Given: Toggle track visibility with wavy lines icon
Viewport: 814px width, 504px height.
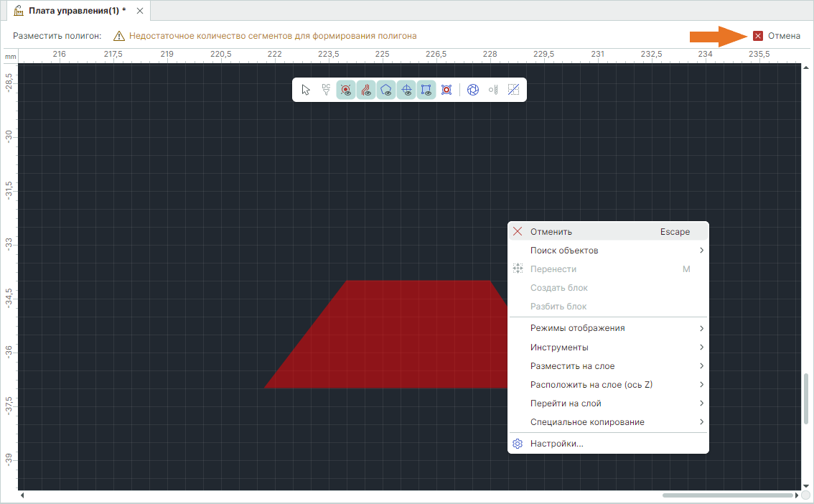Looking at the screenshot, I should (366, 90).
